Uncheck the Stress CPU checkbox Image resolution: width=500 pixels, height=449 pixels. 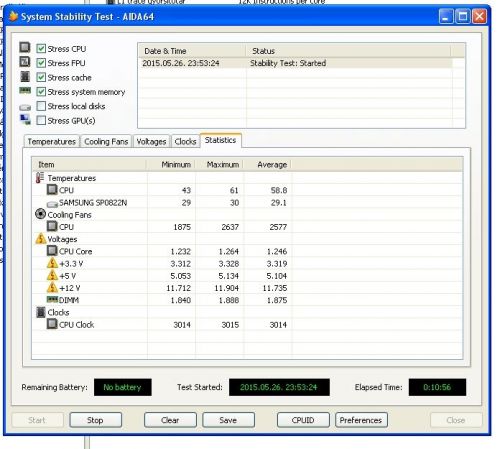[41, 49]
